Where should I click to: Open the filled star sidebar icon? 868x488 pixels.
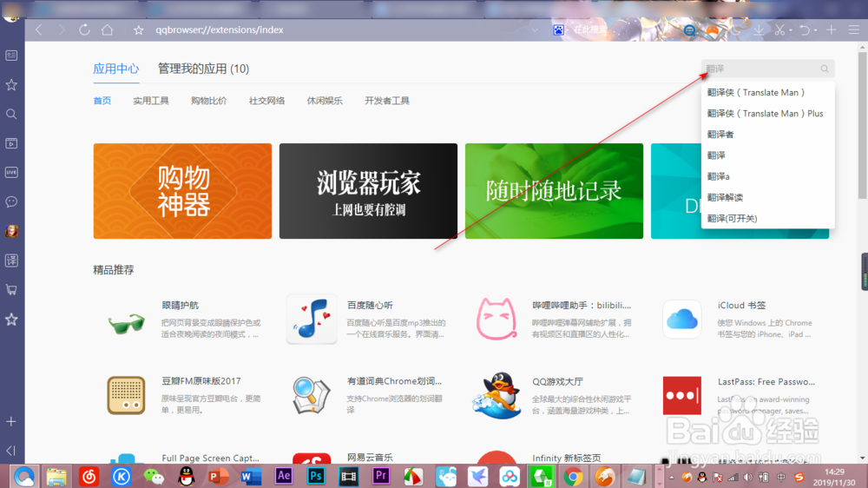coord(11,320)
